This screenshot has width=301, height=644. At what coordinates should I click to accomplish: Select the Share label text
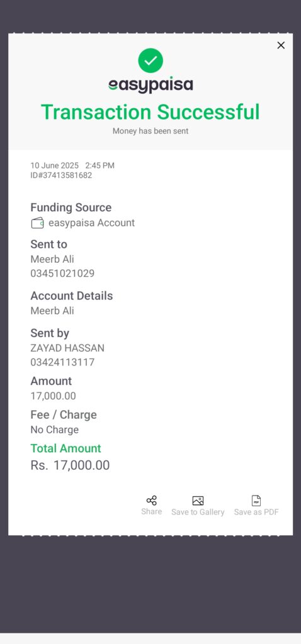coord(151,511)
